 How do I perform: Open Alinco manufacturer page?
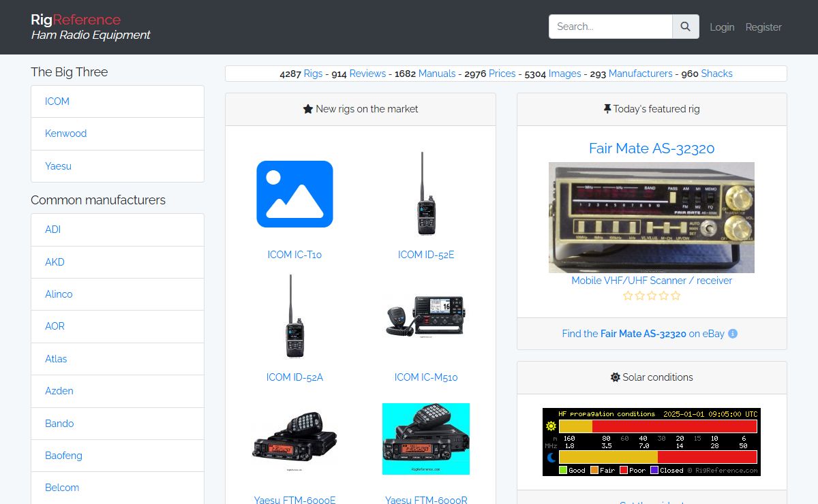coord(59,294)
